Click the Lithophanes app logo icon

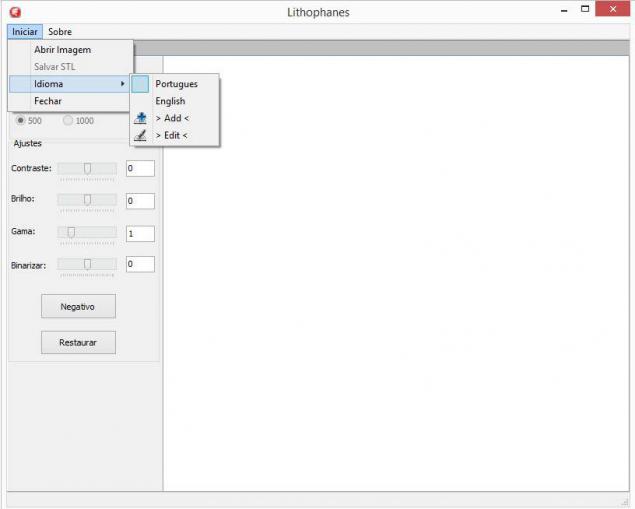(15, 12)
